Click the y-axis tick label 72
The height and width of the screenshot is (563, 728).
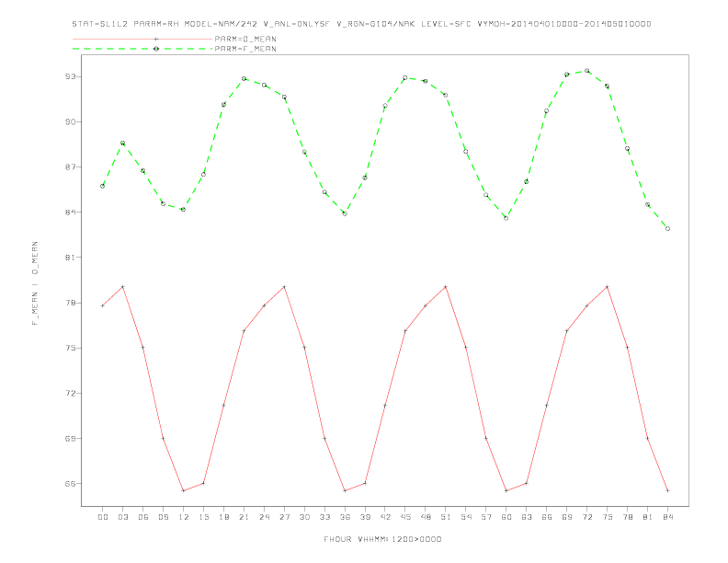tap(70, 393)
